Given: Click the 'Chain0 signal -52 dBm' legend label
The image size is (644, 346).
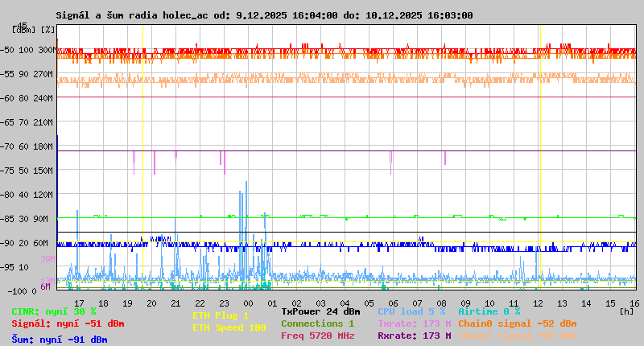Looking at the screenshot, I should click(x=518, y=323).
